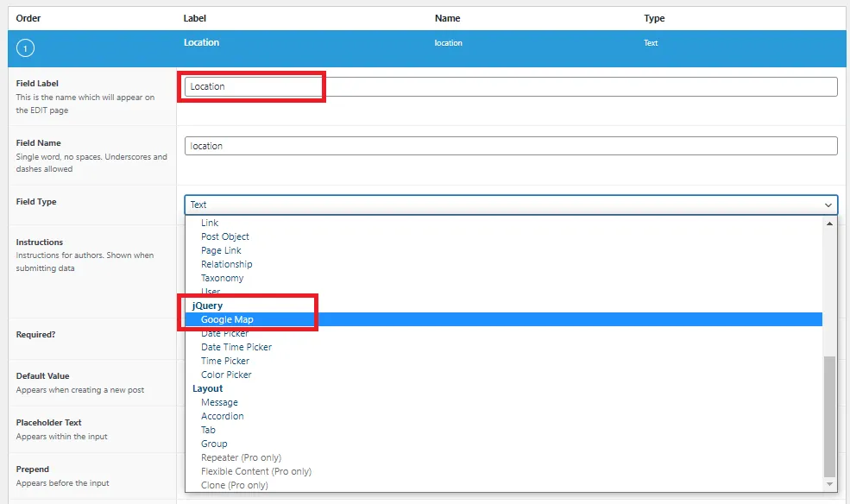
Task: Click the field order number circle
Action: (25, 48)
